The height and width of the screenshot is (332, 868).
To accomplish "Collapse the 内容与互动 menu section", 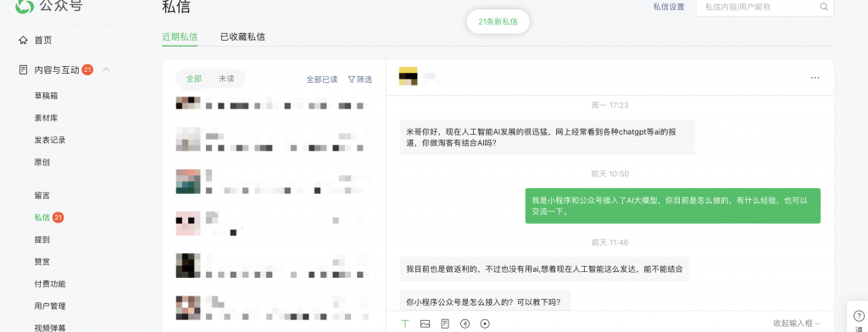I will click(x=107, y=69).
